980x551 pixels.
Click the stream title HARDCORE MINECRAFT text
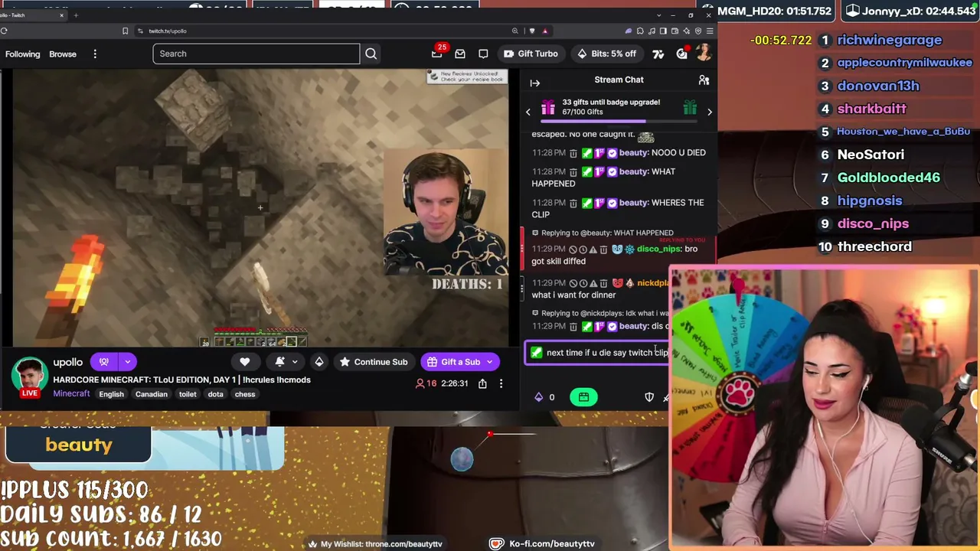tap(181, 380)
